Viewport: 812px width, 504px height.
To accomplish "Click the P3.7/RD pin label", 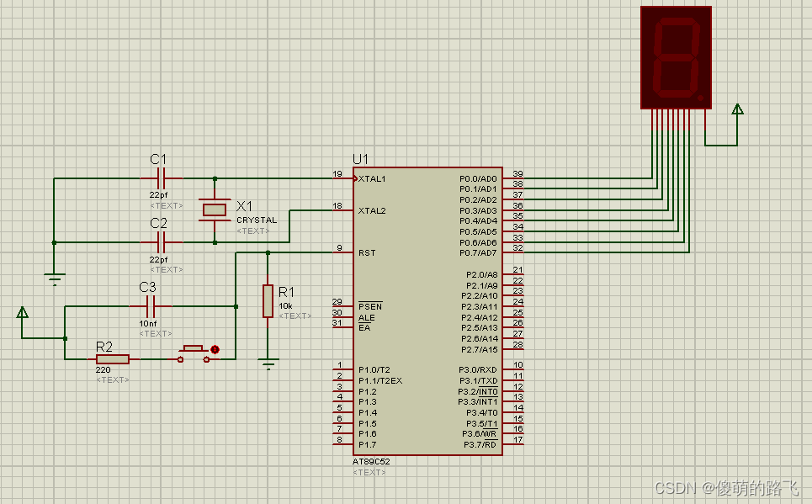I will point(480,445).
